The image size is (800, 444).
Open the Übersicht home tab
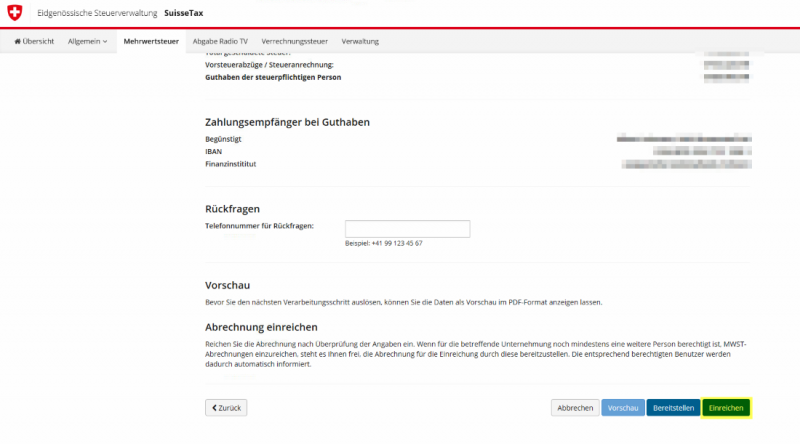click(x=34, y=41)
